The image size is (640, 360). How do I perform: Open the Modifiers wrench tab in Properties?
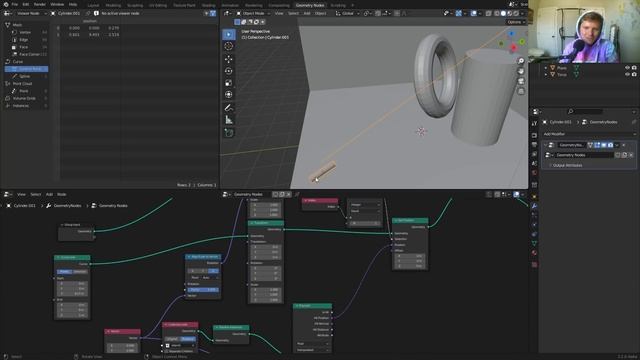534,206
